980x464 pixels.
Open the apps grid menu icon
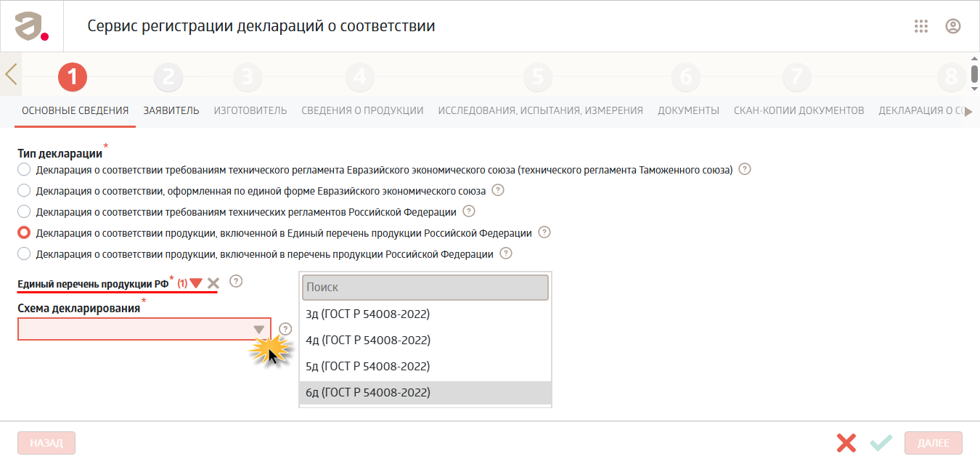[921, 26]
